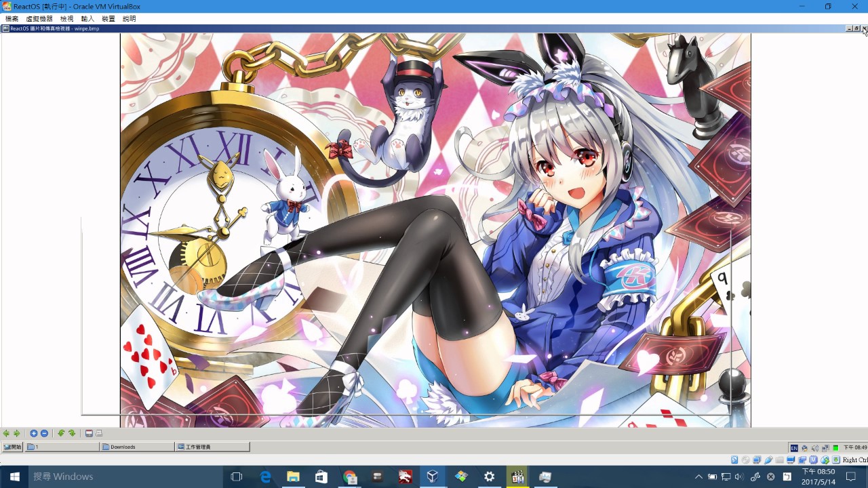The height and width of the screenshot is (488, 868).
Task: Open the 裝置 menu
Action: click(108, 19)
